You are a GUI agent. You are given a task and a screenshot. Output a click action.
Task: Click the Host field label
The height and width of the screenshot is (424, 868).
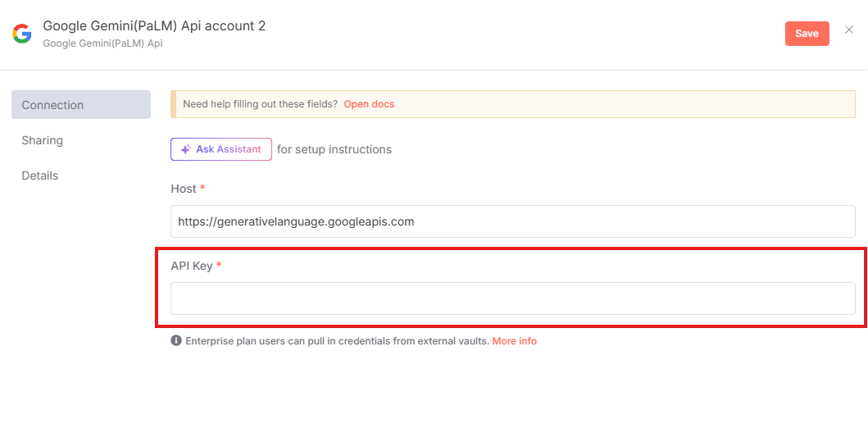pos(184,189)
